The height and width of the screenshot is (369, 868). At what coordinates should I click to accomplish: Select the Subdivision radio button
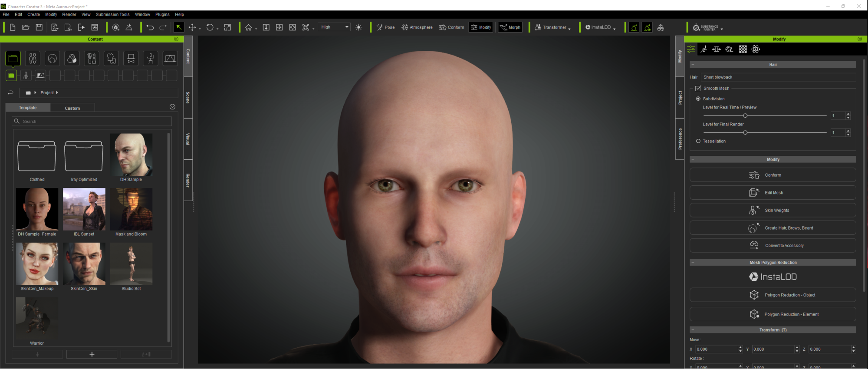point(698,99)
